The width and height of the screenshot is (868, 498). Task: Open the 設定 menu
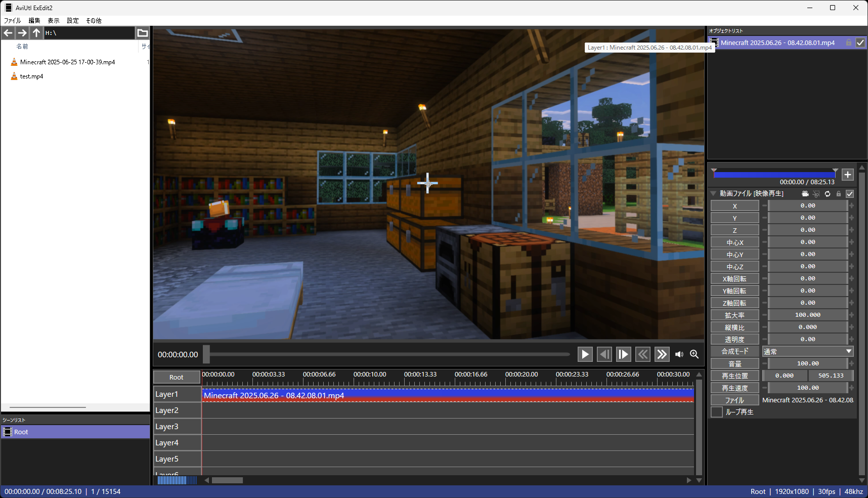pyautogui.click(x=73, y=21)
